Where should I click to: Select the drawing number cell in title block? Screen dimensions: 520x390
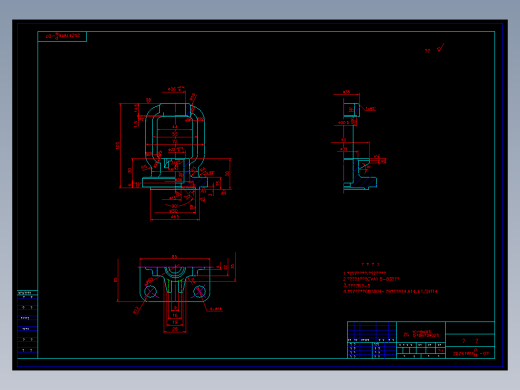coord(470,353)
